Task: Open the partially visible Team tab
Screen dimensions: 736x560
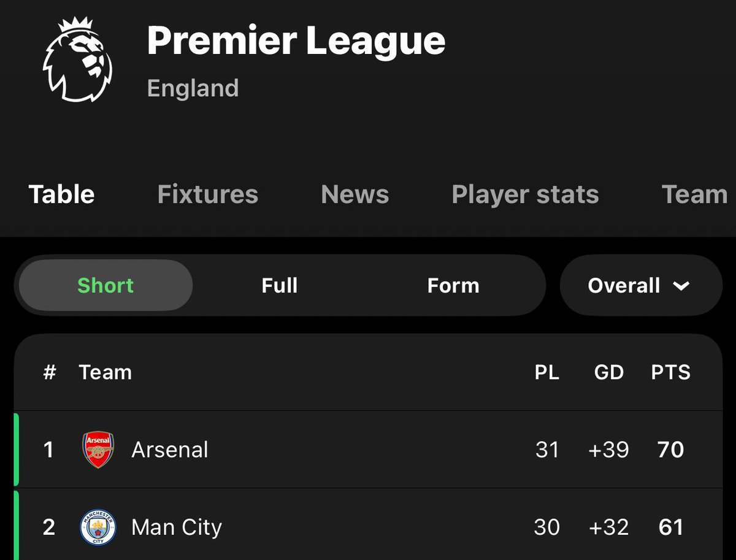Action: pos(695,194)
